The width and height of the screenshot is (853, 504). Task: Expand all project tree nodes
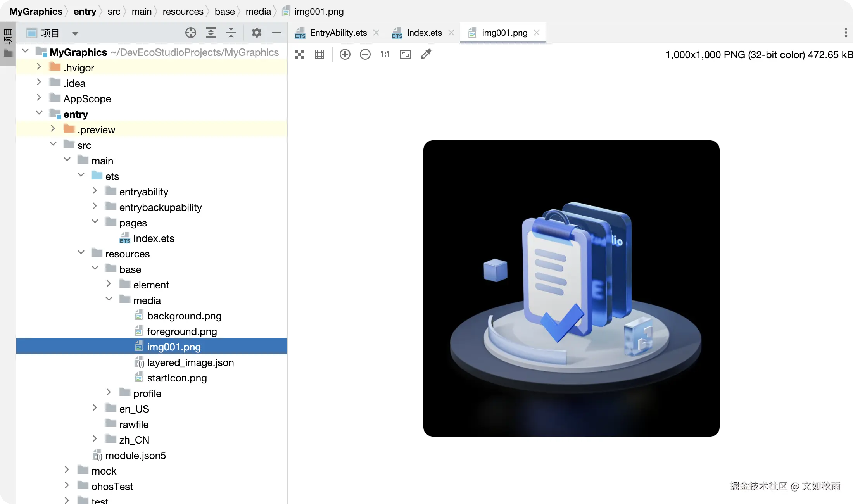point(211,33)
